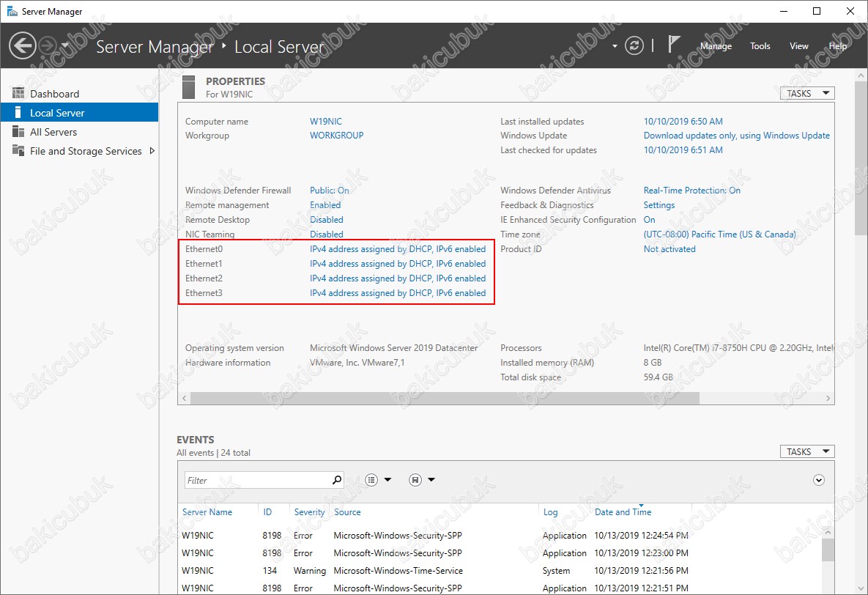Screen dimensions: 868x595
Task: Click the back navigation arrow
Action: 23,46
